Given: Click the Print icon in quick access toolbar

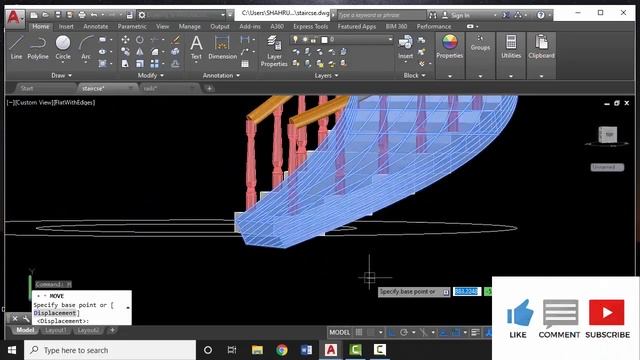Looking at the screenshot, I should (82, 15).
